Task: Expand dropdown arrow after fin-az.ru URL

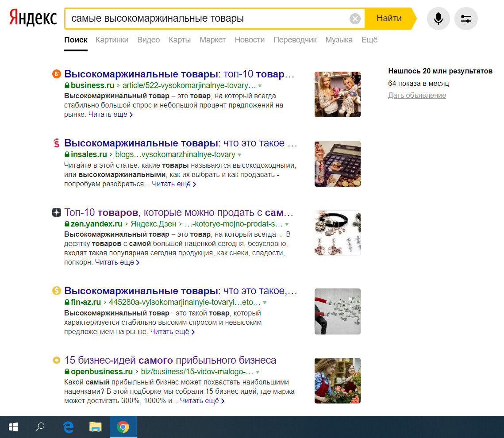Action: point(265,303)
